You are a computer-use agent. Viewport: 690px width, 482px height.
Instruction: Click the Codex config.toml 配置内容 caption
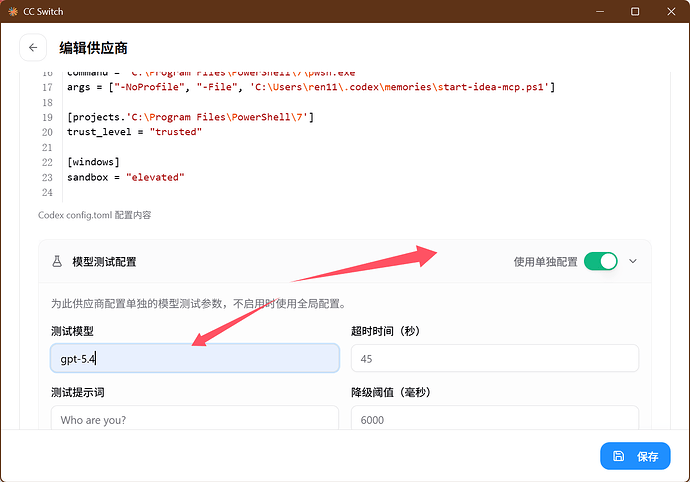[x=95, y=215]
